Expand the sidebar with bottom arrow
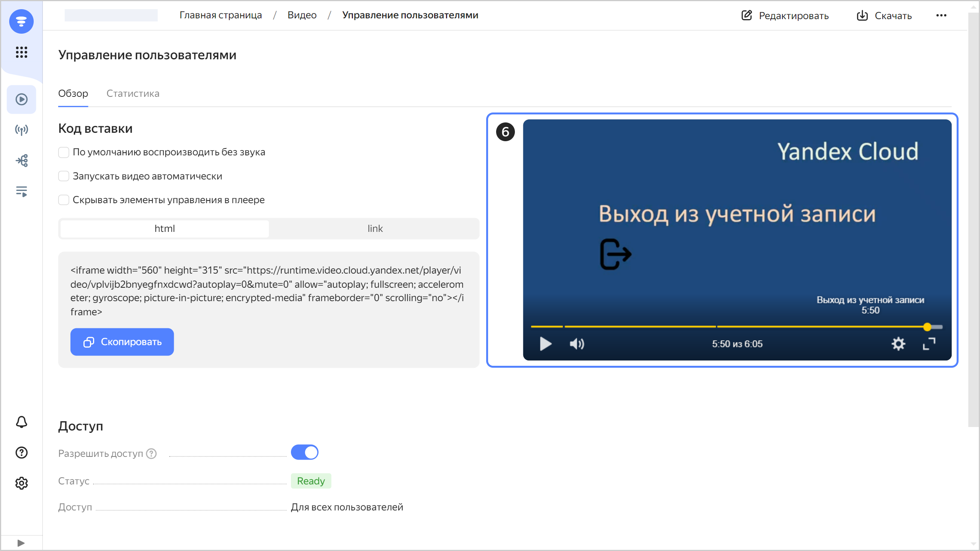 pyautogui.click(x=21, y=543)
